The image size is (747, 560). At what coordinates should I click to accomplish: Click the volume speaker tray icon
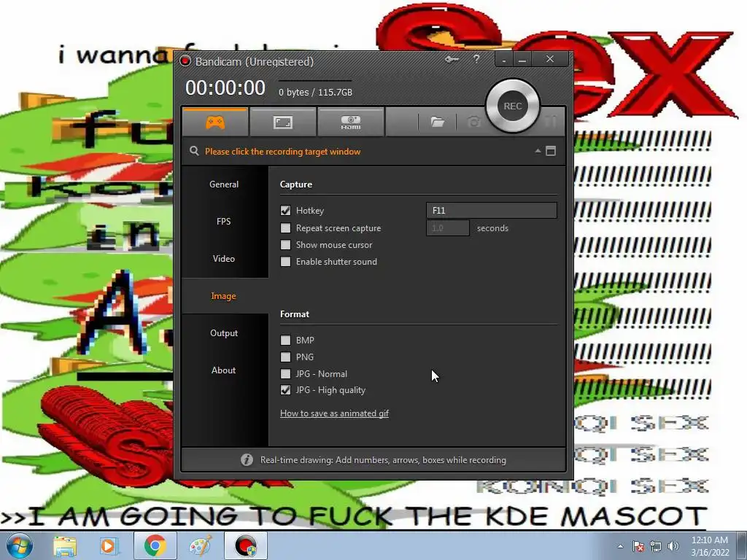pos(673,546)
